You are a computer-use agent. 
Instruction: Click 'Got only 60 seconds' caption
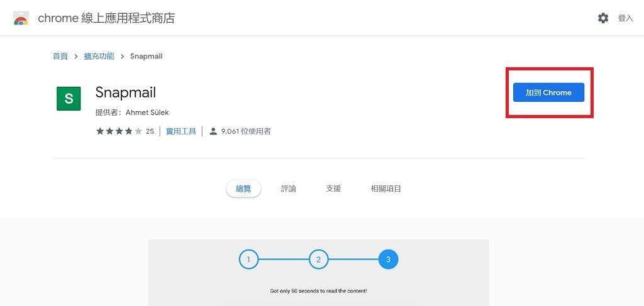pyautogui.click(x=318, y=291)
